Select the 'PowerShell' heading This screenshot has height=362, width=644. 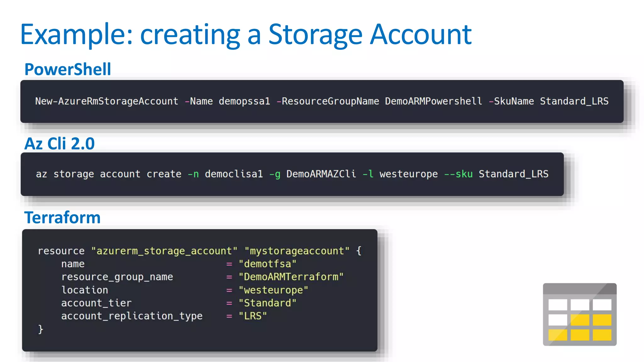click(68, 69)
